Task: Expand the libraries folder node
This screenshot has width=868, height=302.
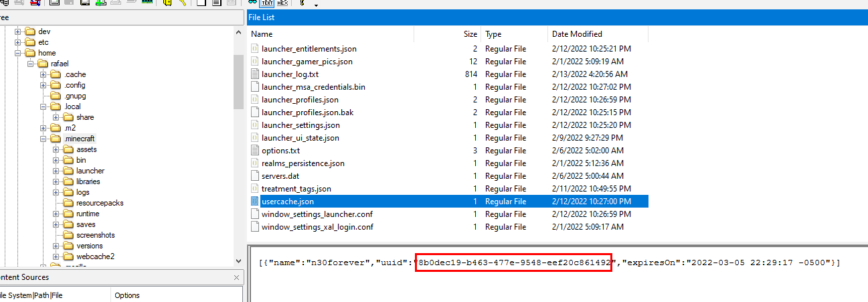Action: [56, 181]
